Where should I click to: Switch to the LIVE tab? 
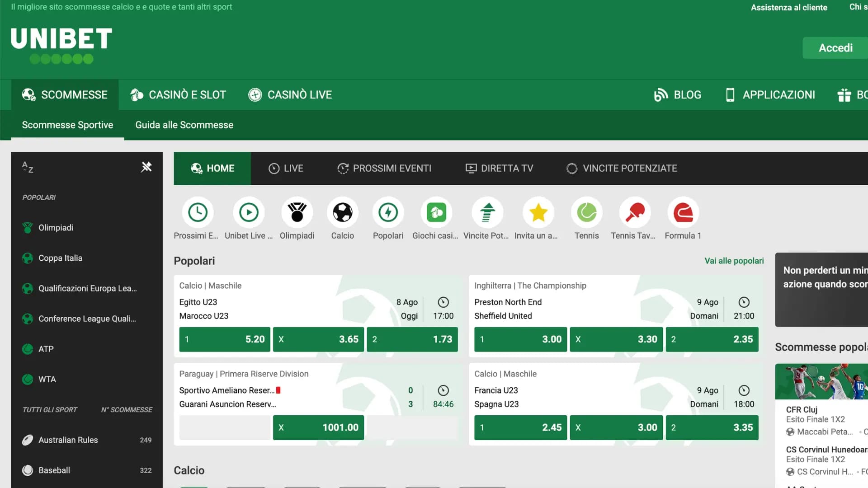coord(286,168)
